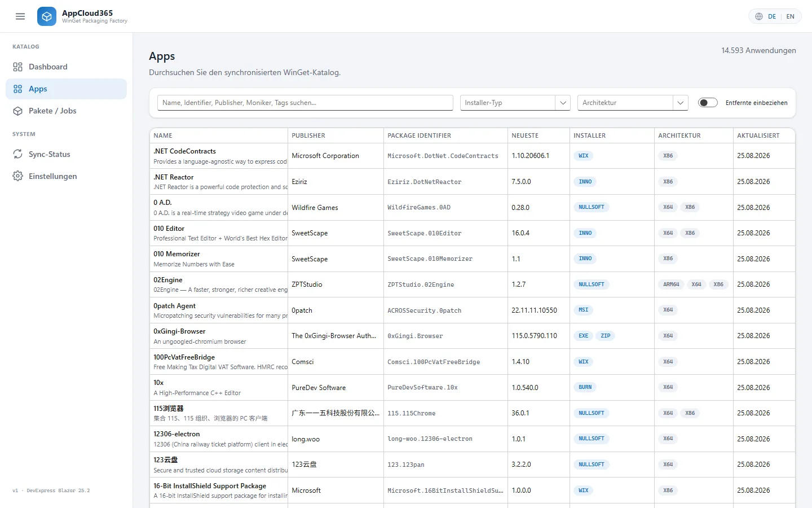Click the WIX badge for .NET CodeContracts
The image size is (812, 508).
584,156
